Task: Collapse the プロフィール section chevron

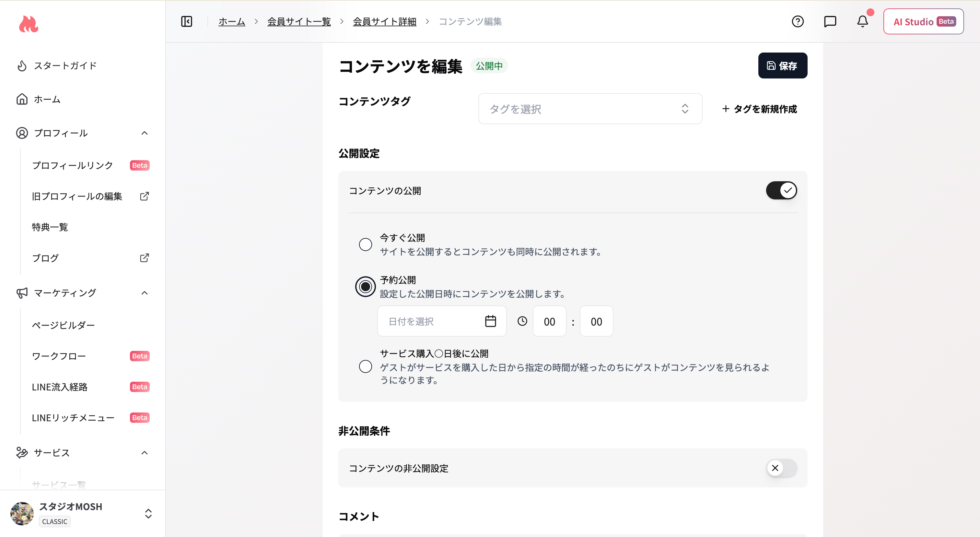Action: [145, 133]
